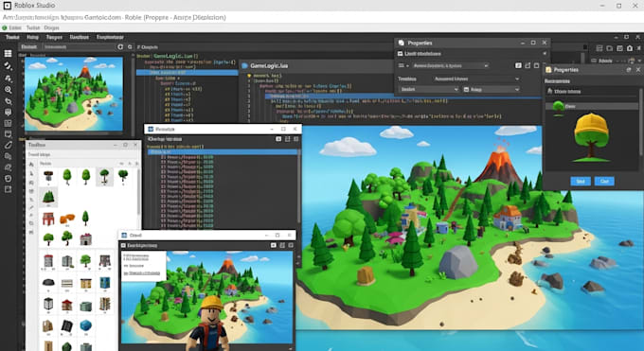Click the gray button left of the search field
Image resolution: width=644 pixels, height=351 pixels.
28,46
